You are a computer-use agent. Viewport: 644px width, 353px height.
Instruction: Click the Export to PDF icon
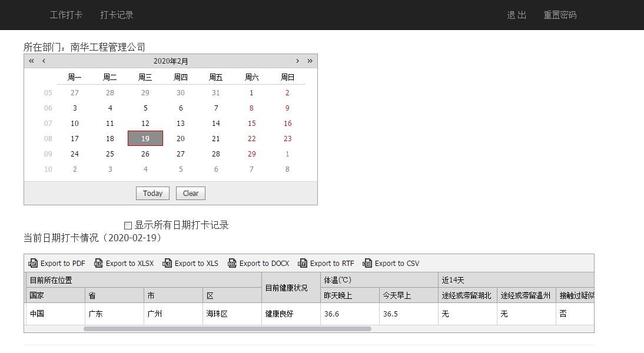33,264
